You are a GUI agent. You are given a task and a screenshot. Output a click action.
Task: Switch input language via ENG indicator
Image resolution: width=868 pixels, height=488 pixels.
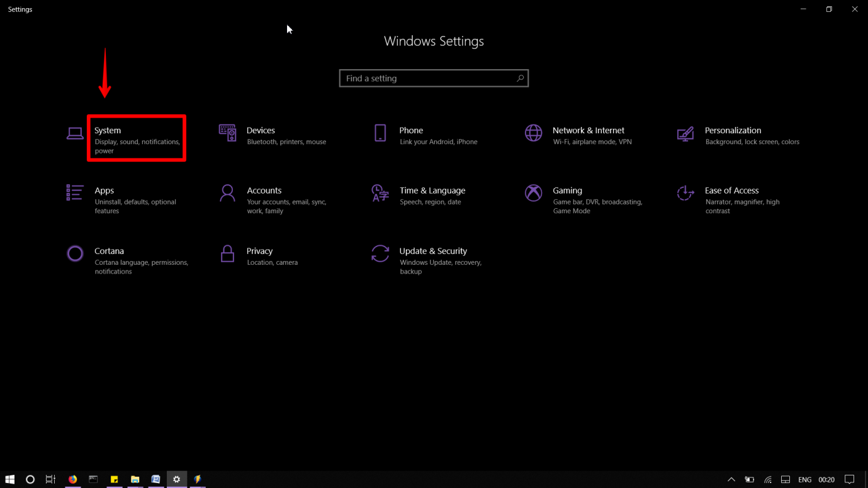804,479
